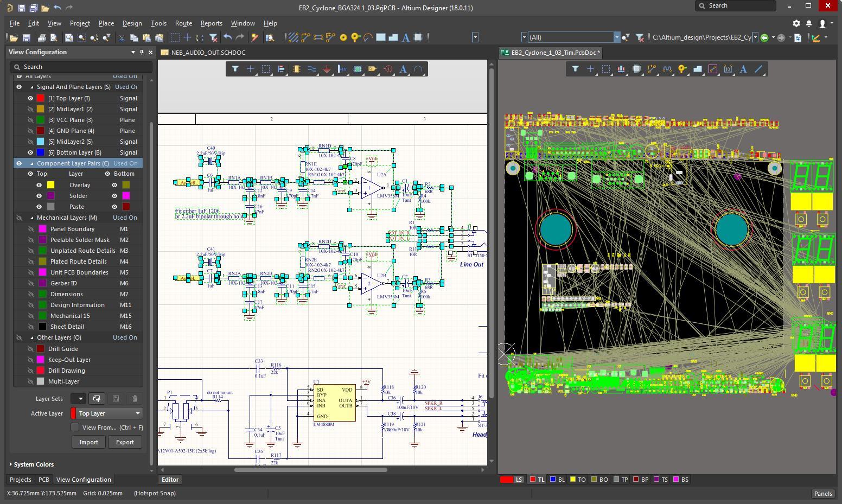Toggle visibility of Panel Boundary mechanical layer
Screen dimensions: 842x504
click(x=30, y=229)
